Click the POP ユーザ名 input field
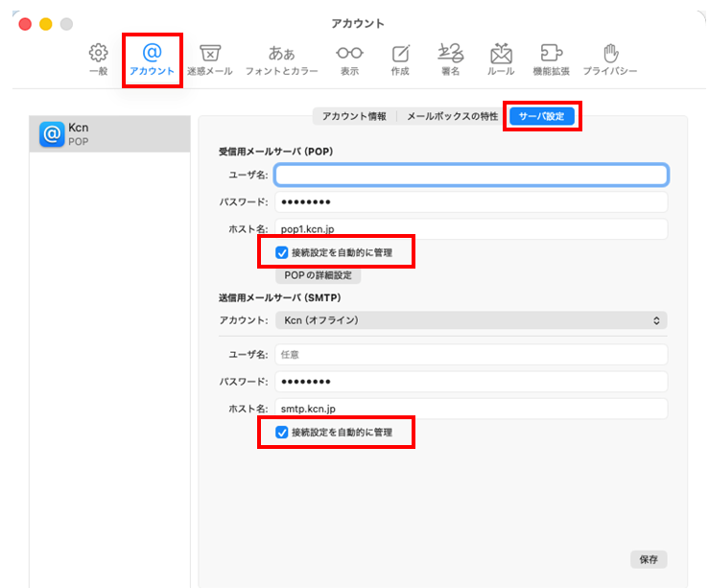 click(x=470, y=175)
